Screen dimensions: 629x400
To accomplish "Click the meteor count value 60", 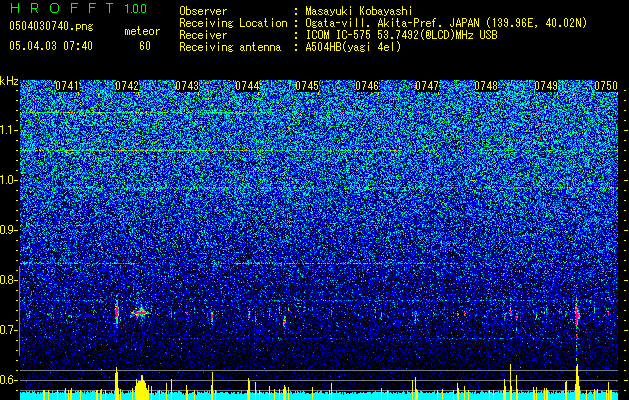I will [145, 46].
